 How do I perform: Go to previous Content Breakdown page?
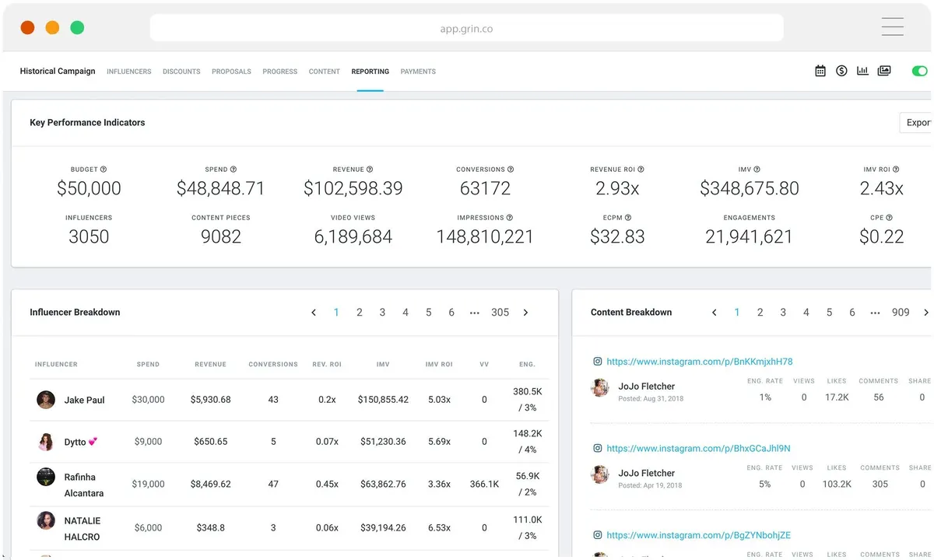(714, 313)
